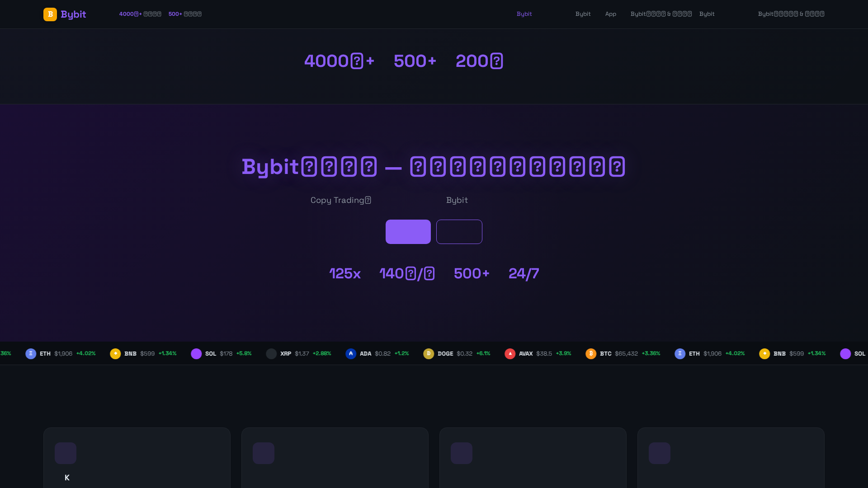The image size is (868, 488).
Task: Select the AVAX coin icon in the ticker
Action: (x=510, y=354)
